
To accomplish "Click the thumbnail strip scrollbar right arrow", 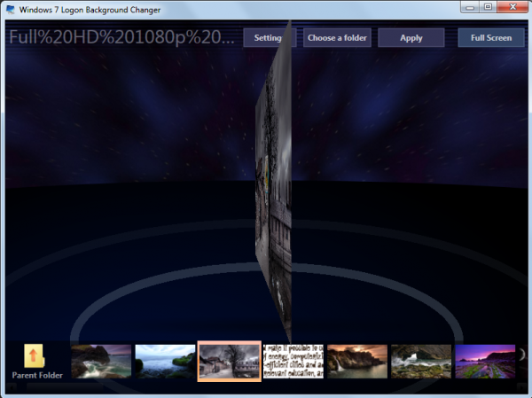I will pos(521,387).
